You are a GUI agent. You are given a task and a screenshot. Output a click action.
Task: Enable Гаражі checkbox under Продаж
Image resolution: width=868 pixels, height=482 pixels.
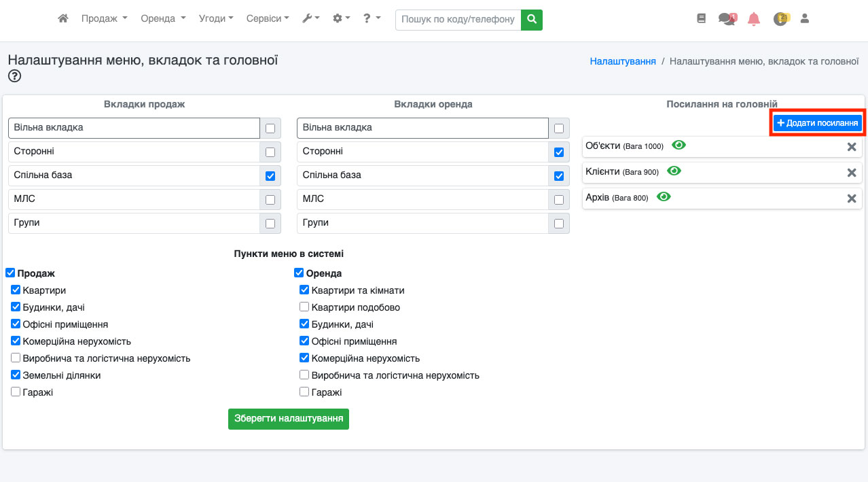[x=16, y=392]
